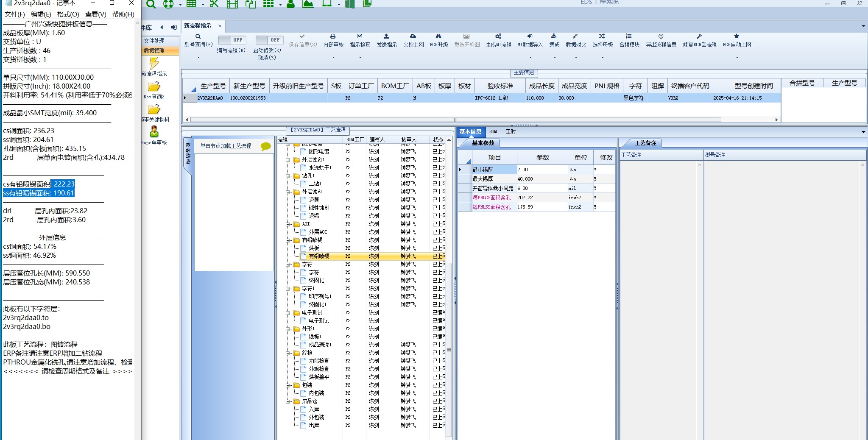Viewport: 868px width, 440px height.
Task: Open the Bom查询2 folder icon
Action: pos(154,86)
